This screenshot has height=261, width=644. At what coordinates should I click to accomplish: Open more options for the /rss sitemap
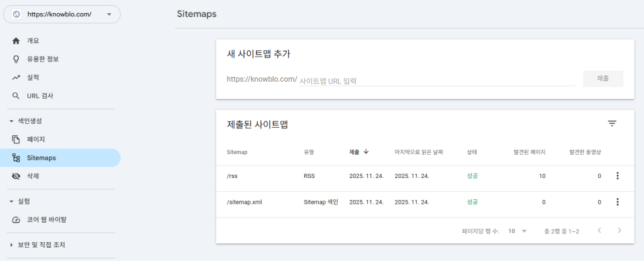617,176
